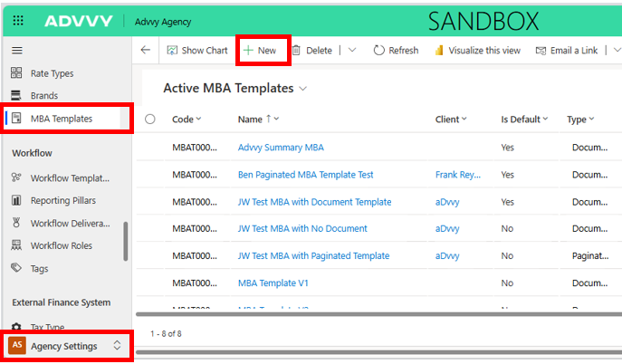Click the Show Chart icon
Viewport: 622px width, 364px height.
click(x=172, y=50)
